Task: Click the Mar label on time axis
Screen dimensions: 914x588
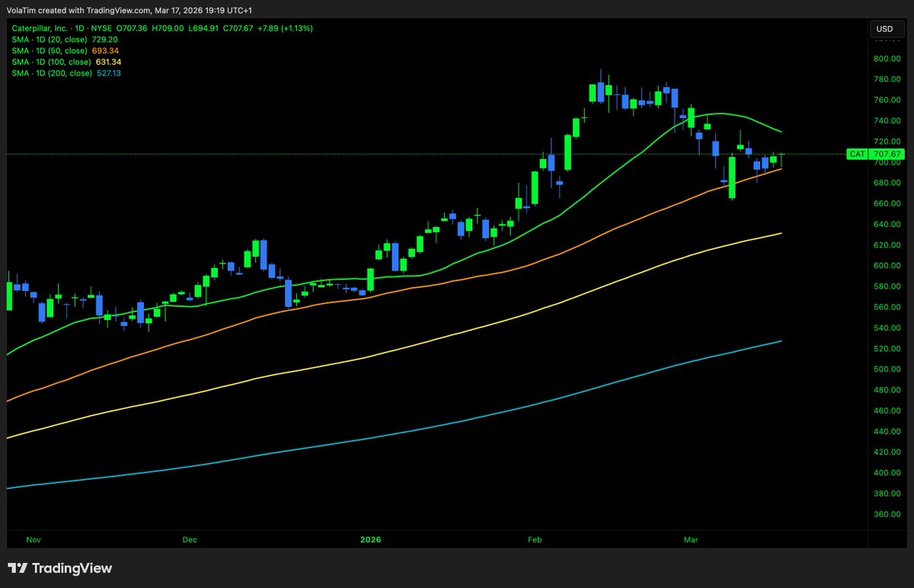Action: pos(692,540)
